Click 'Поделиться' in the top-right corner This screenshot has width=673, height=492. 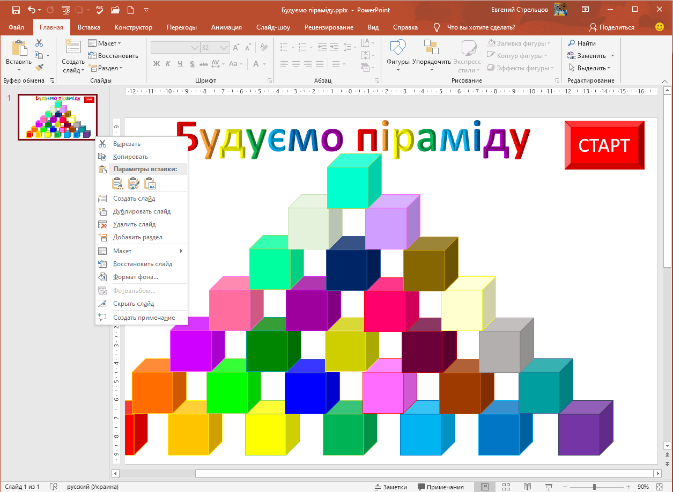(630, 29)
